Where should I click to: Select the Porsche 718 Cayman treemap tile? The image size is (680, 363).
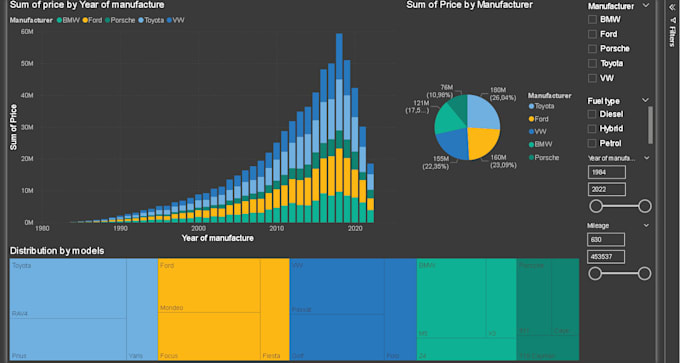[x=548, y=347]
